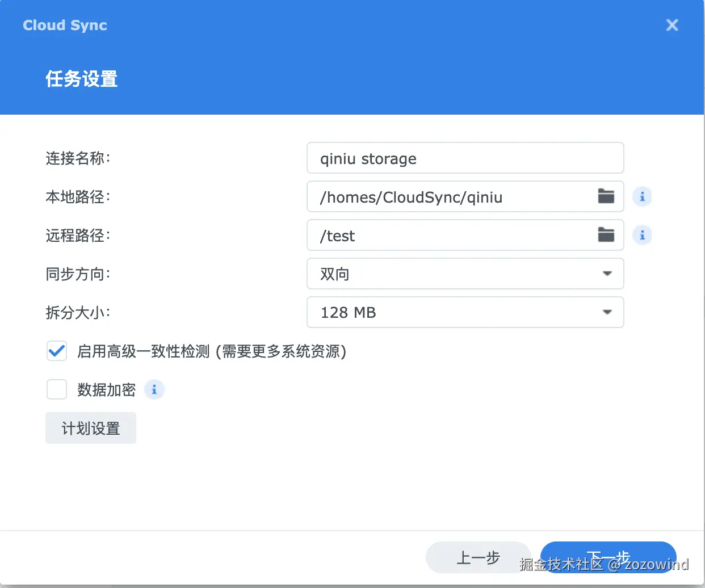Image resolution: width=705 pixels, height=588 pixels.
Task: Click the split size chevron arrow
Action: pyautogui.click(x=607, y=312)
